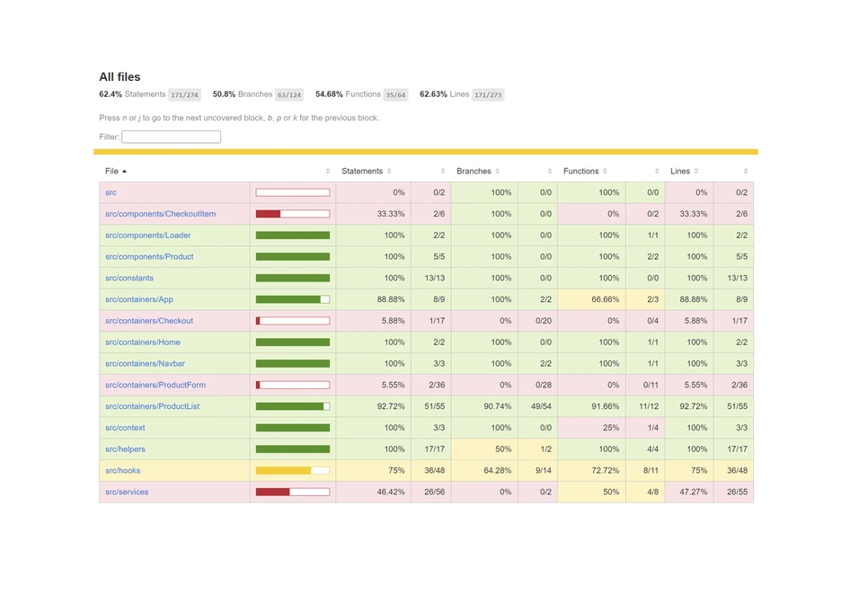Image resolution: width=868 pixels, height=595 pixels.
Task: Click the Branches column sort icon
Action: (x=498, y=172)
